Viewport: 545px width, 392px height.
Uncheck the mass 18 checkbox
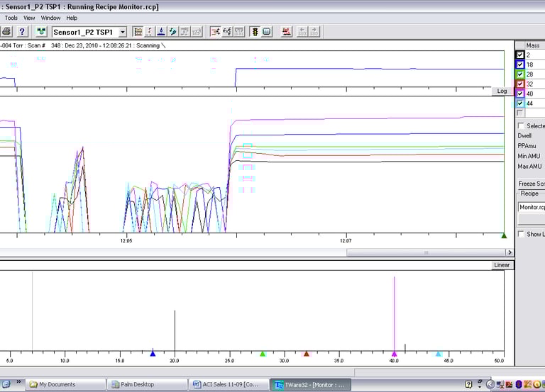(x=520, y=65)
